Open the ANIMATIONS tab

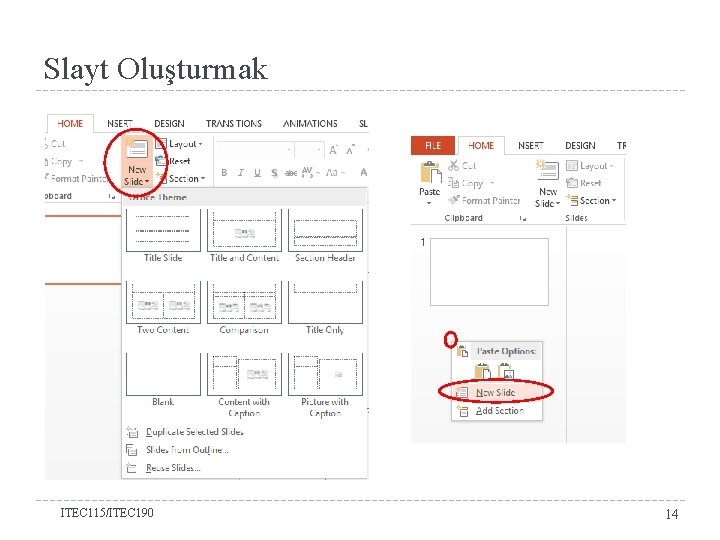click(310, 124)
